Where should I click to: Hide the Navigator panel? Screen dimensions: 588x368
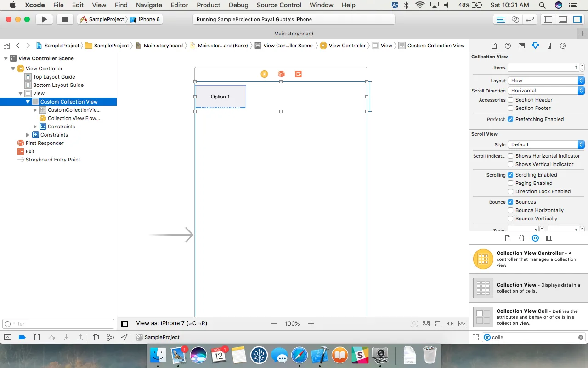pos(548,19)
